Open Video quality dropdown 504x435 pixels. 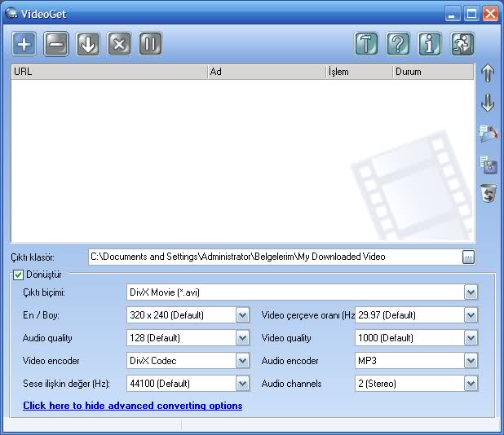471,338
